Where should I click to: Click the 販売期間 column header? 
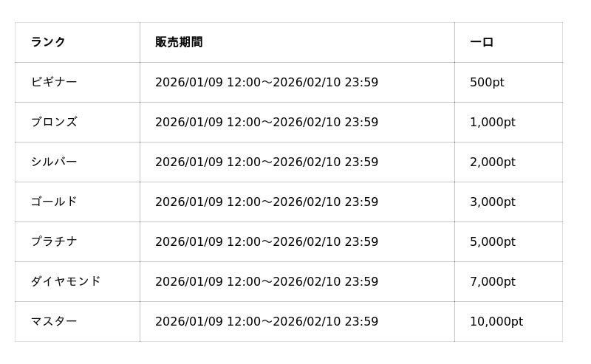179,42
